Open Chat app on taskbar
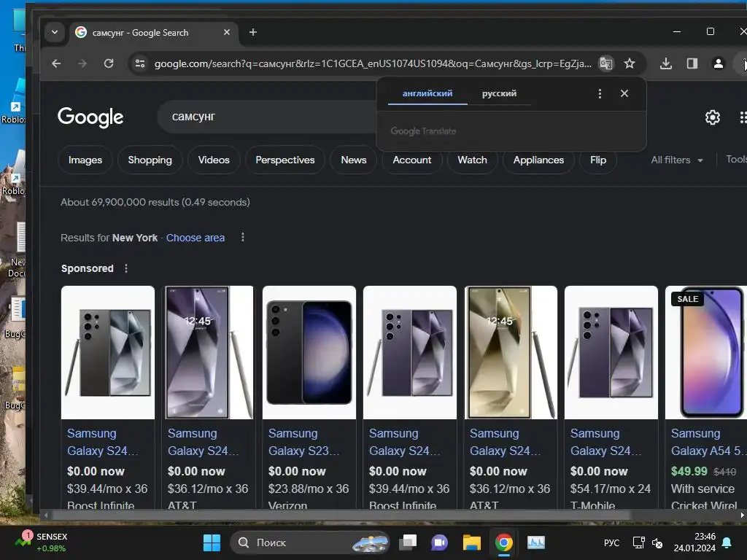Image resolution: width=747 pixels, height=560 pixels. point(439,542)
